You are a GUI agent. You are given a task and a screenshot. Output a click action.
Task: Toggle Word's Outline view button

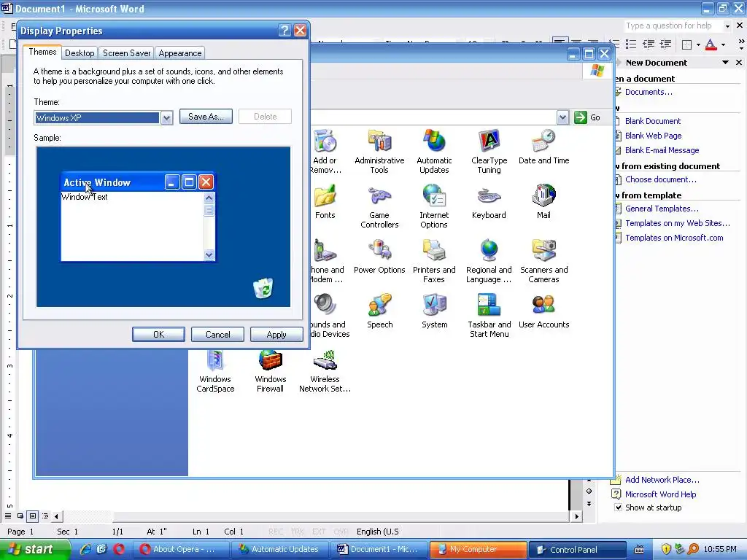coord(45,516)
